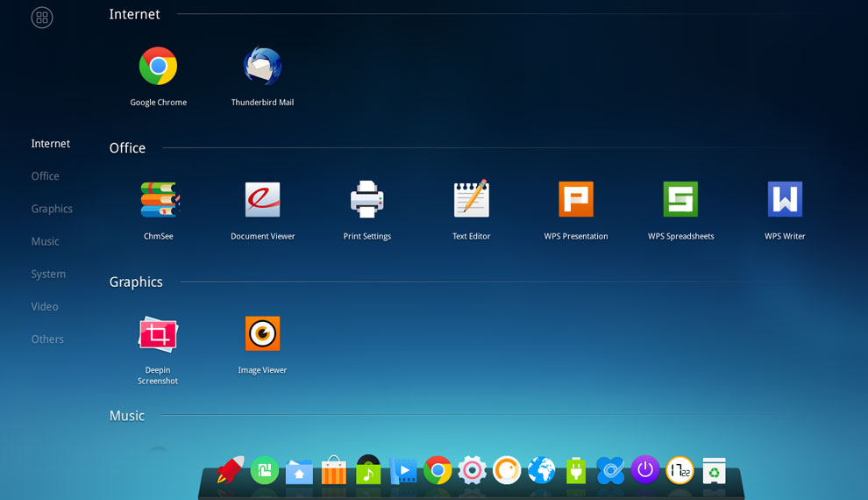Click the "Graphics" section heading
Image resolution: width=868 pixels, height=500 pixels.
tap(136, 282)
